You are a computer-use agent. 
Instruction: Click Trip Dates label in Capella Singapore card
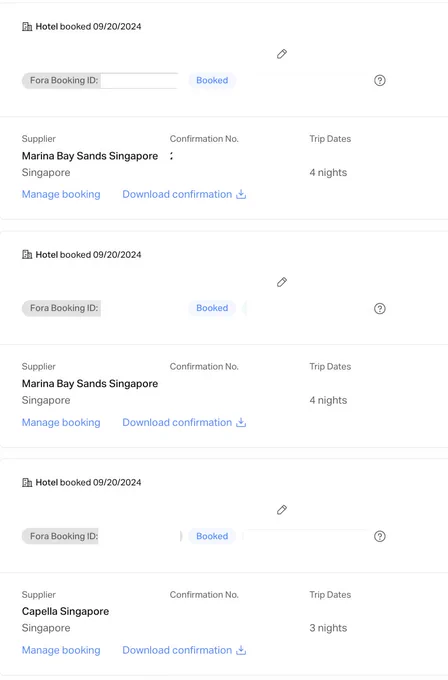(x=330, y=595)
